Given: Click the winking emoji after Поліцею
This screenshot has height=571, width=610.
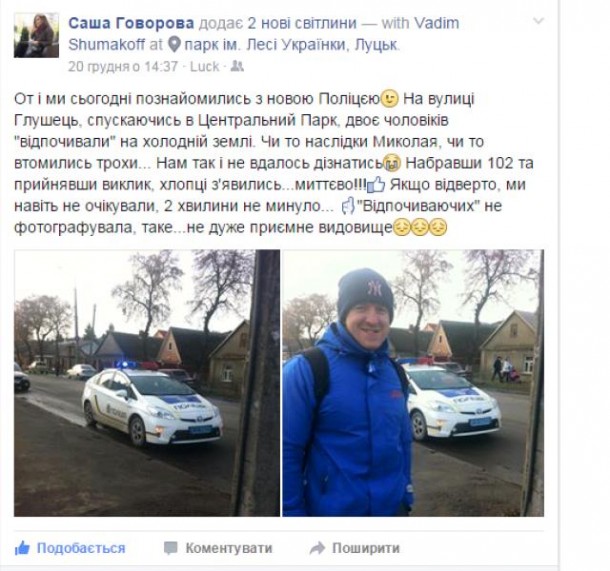Looking at the screenshot, I should [x=389, y=99].
